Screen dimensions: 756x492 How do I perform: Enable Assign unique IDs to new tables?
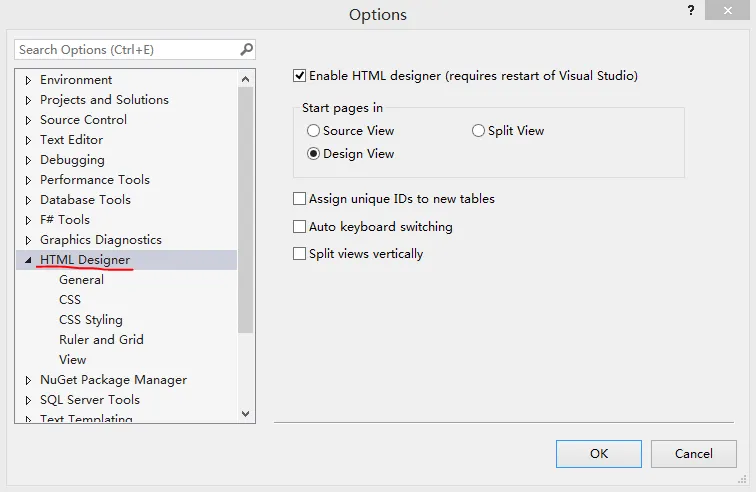point(299,199)
